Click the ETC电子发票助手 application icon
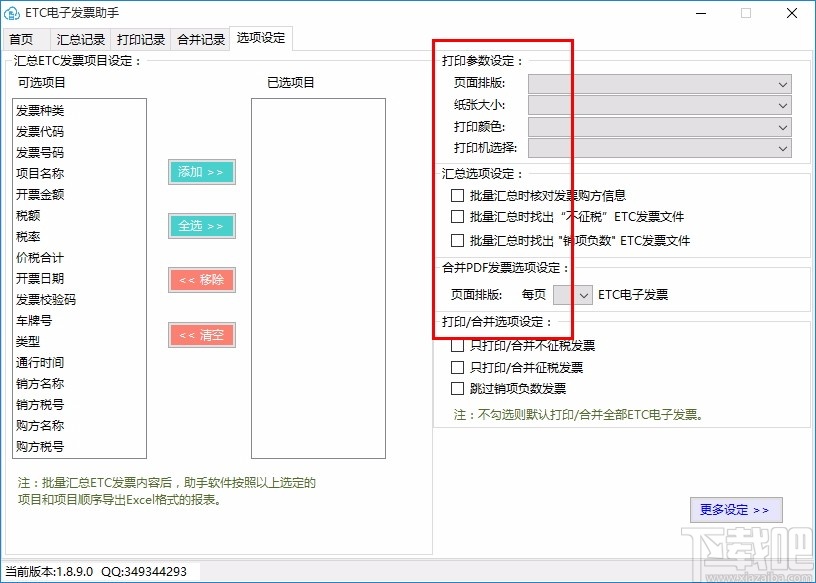816x583 pixels. pyautogui.click(x=16, y=13)
